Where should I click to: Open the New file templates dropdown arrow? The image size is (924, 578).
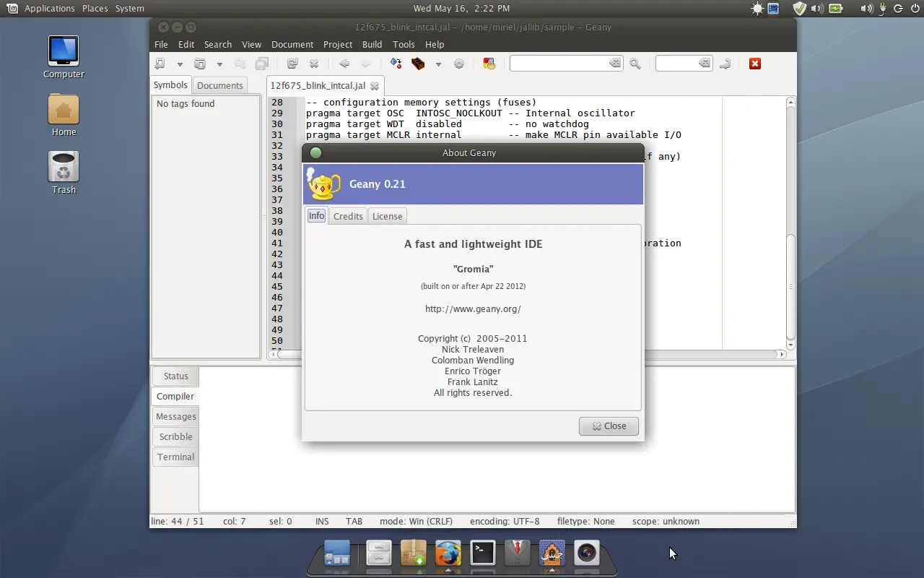[180, 64]
